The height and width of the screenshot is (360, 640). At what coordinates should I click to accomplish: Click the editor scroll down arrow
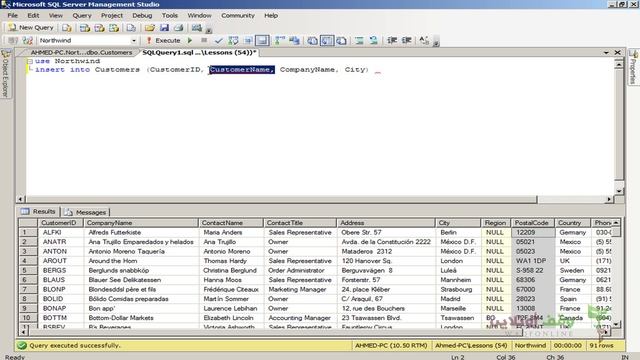click(619, 191)
